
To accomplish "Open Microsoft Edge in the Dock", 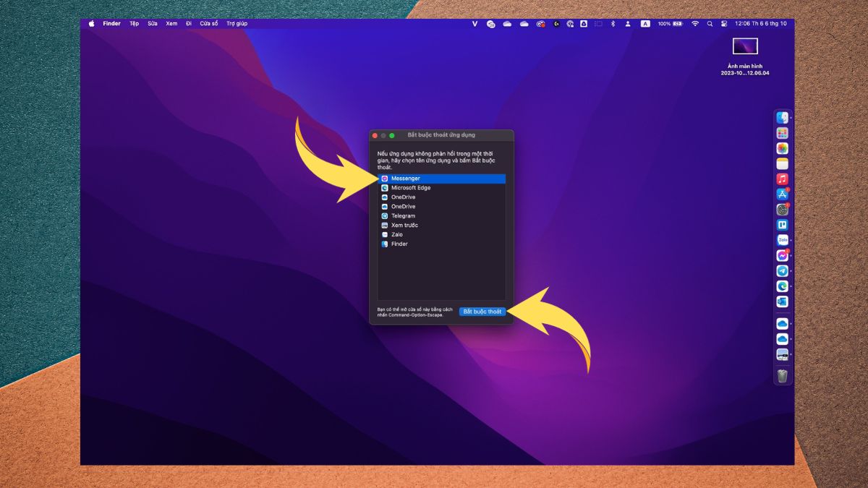I will click(782, 286).
